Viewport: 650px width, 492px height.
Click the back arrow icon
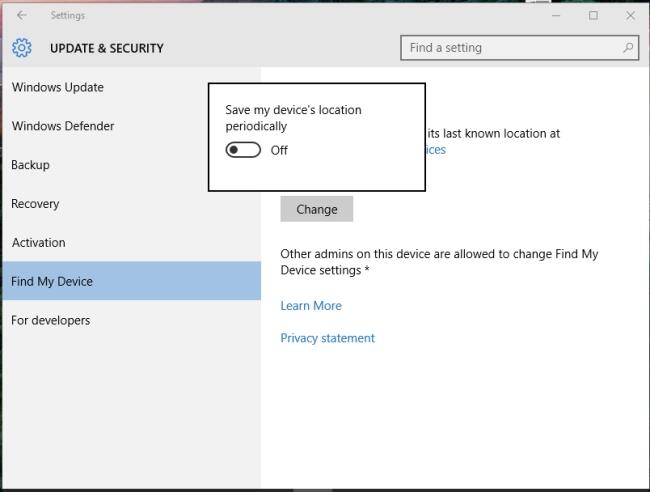[x=22, y=15]
